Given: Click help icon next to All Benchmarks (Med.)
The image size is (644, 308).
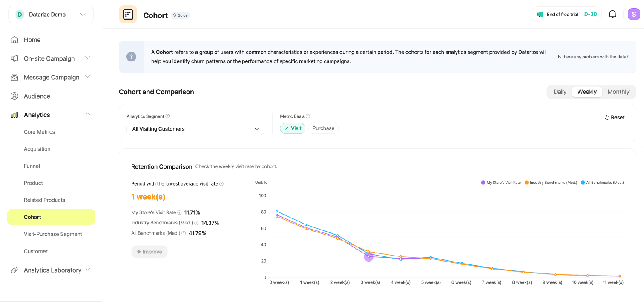Looking at the screenshot, I should coord(184,233).
